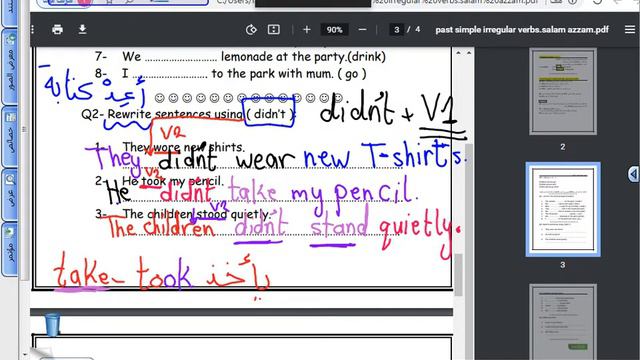Zoom out with the minus button
The width and height of the screenshot is (640, 360).
coord(362,29)
